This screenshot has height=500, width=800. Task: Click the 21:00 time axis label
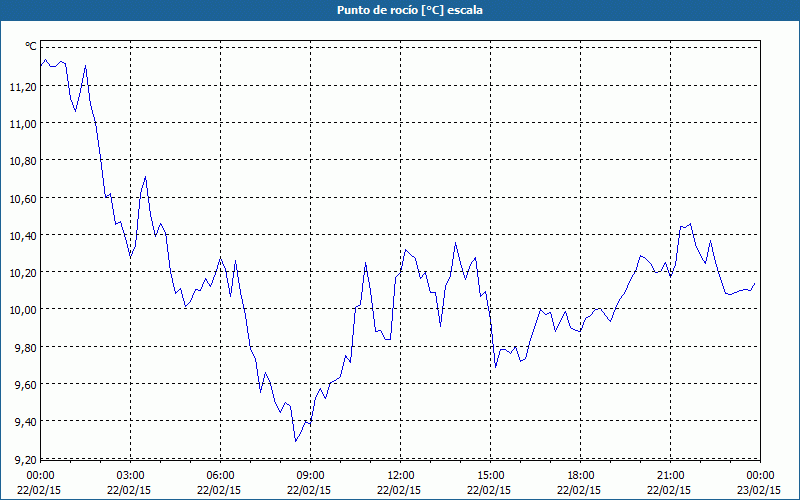coord(670,476)
